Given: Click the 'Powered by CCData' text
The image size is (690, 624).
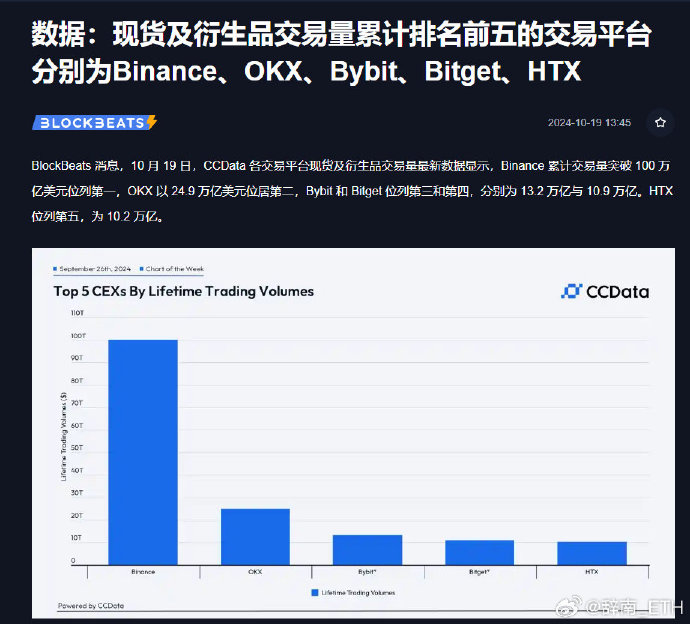Looking at the screenshot, I should 91,606.
